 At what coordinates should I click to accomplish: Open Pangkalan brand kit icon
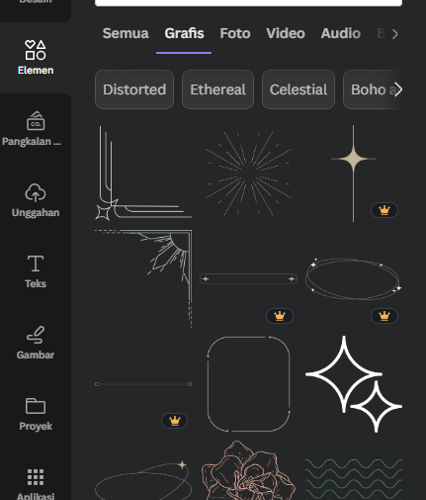coord(36,121)
